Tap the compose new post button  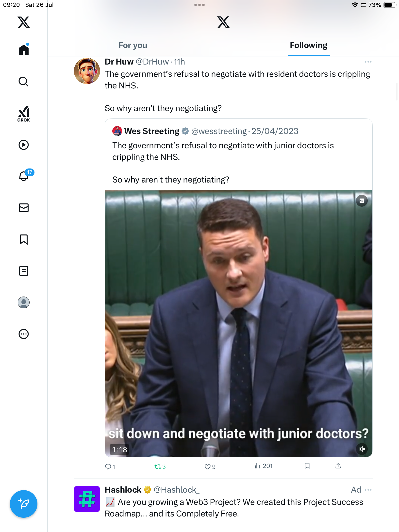coord(24,504)
